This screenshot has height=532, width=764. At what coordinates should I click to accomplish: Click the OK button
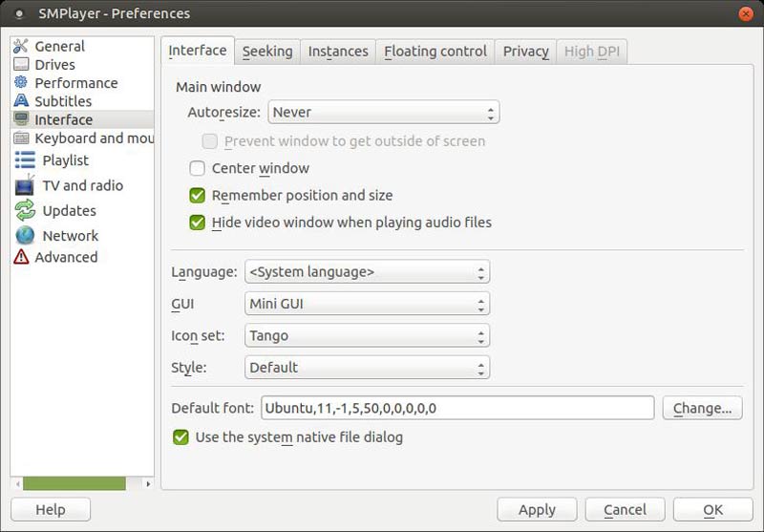coord(712,510)
